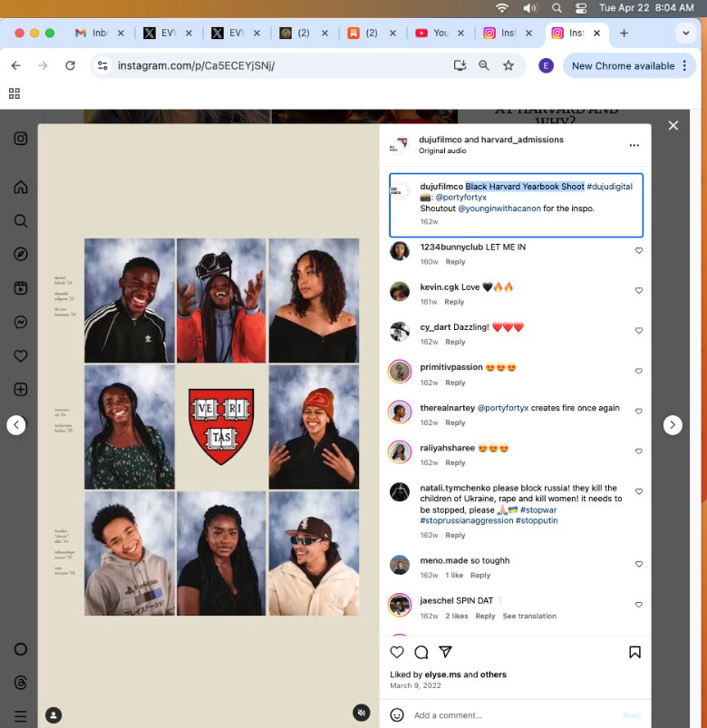Open Instagram home from sidebar
The width and height of the screenshot is (707, 728).
point(21,187)
